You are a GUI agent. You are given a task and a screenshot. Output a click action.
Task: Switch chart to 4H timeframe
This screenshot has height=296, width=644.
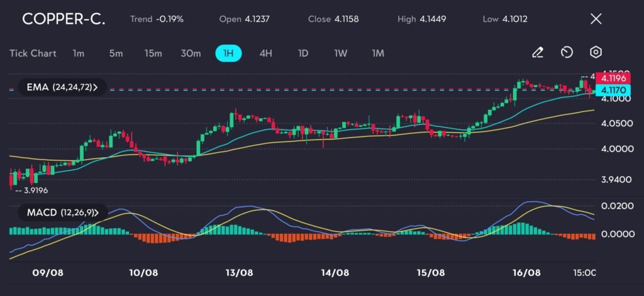(x=265, y=53)
